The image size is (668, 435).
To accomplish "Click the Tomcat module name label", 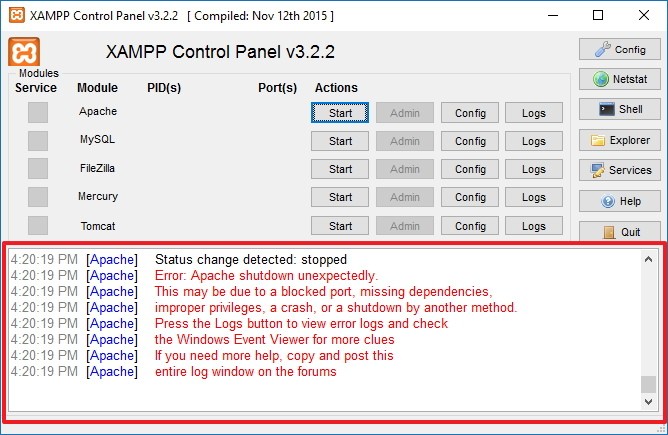I will click(x=98, y=226).
